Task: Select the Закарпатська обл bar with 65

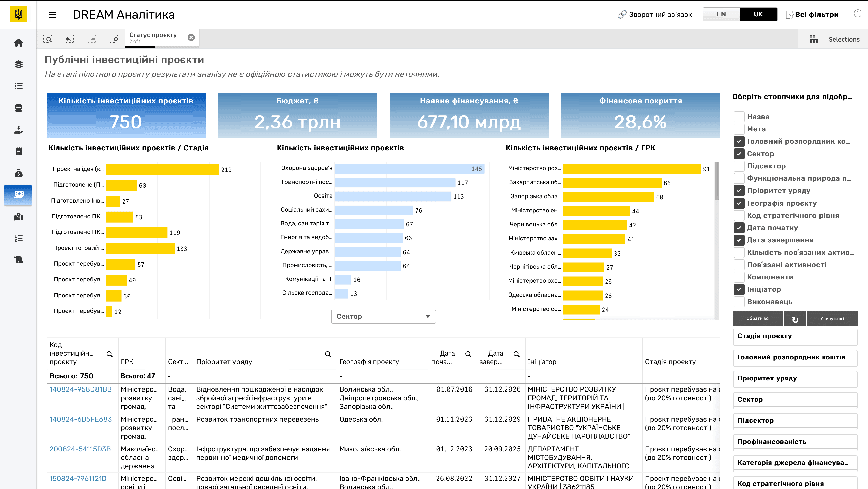Action: 612,183
